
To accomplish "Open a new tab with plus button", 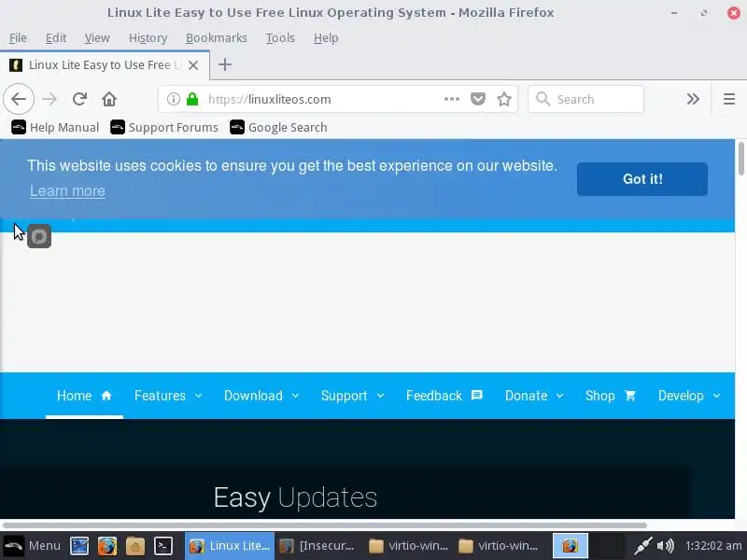I will pyautogui.click(x=225, y=64).
